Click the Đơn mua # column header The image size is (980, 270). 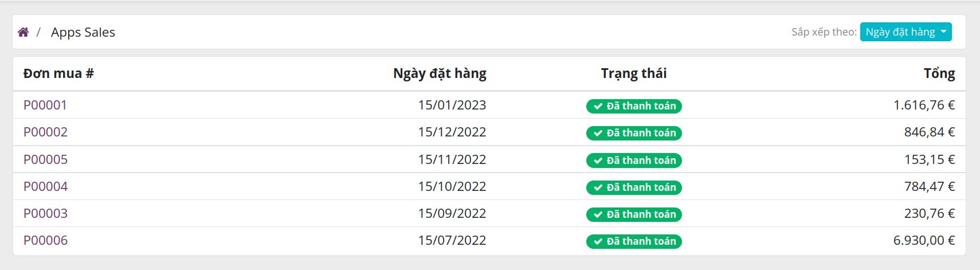(58, 73)
